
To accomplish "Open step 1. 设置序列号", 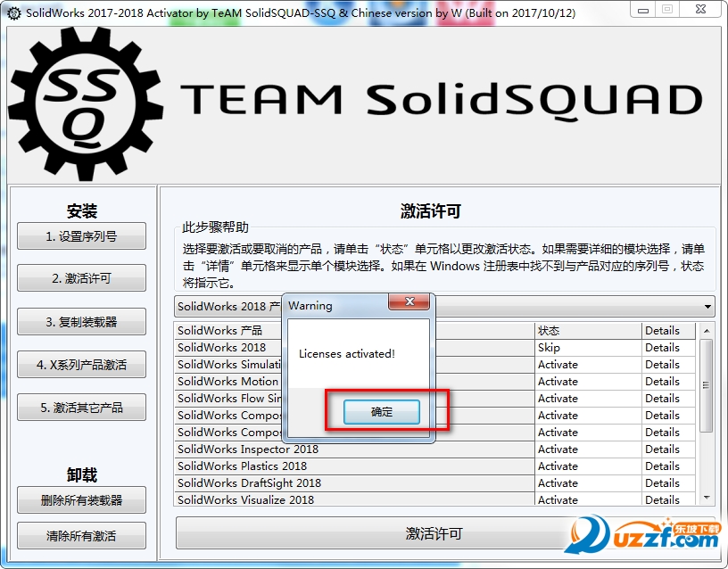I will tap(81, 236).
